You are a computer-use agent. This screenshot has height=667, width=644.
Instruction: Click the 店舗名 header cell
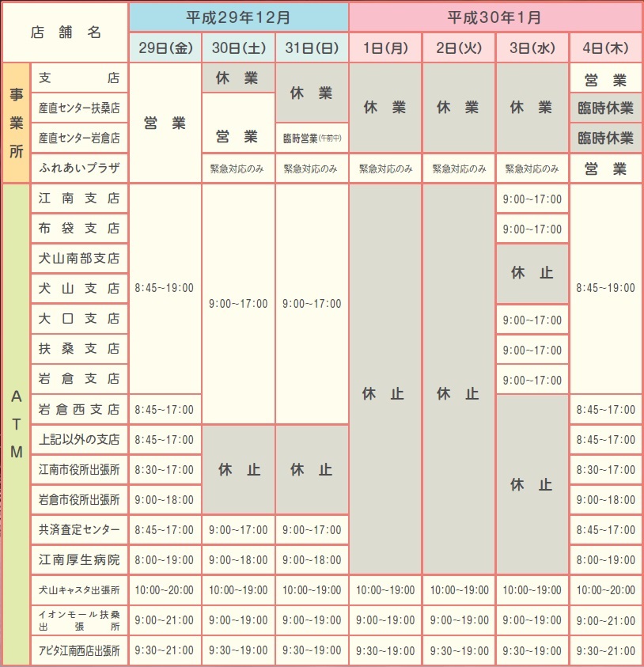coord(65,32)
